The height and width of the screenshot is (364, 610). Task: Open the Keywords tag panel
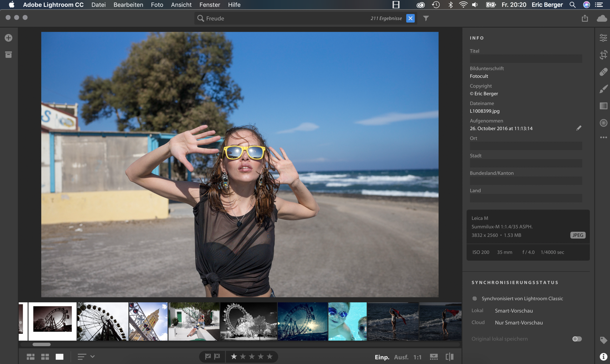pyautogui.click(x=603, y=340)
